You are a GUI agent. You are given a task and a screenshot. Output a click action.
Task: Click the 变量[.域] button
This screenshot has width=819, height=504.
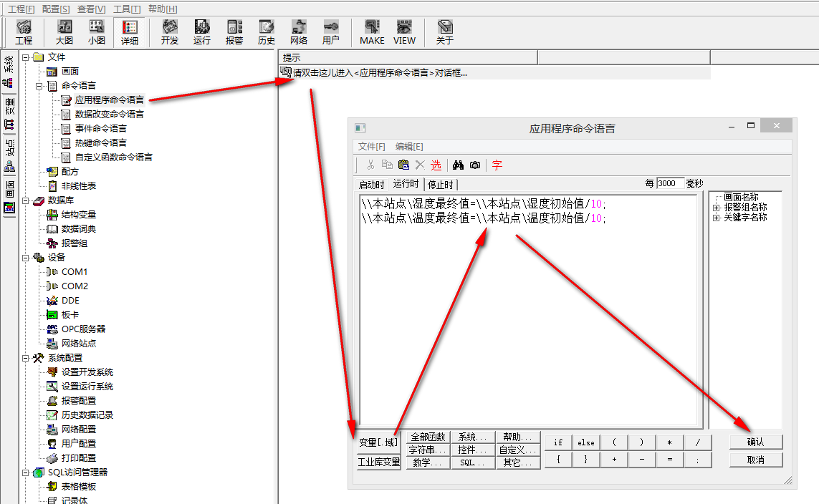click(378, 442)
